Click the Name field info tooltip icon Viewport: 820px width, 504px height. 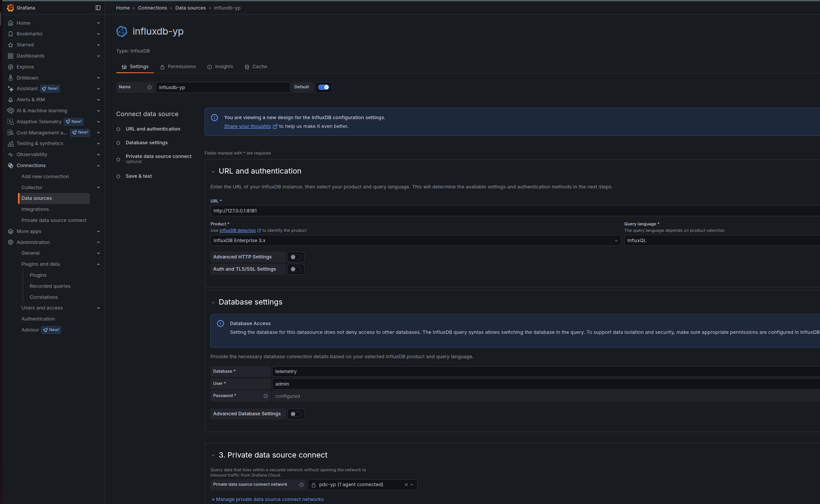tap(150, 87)
